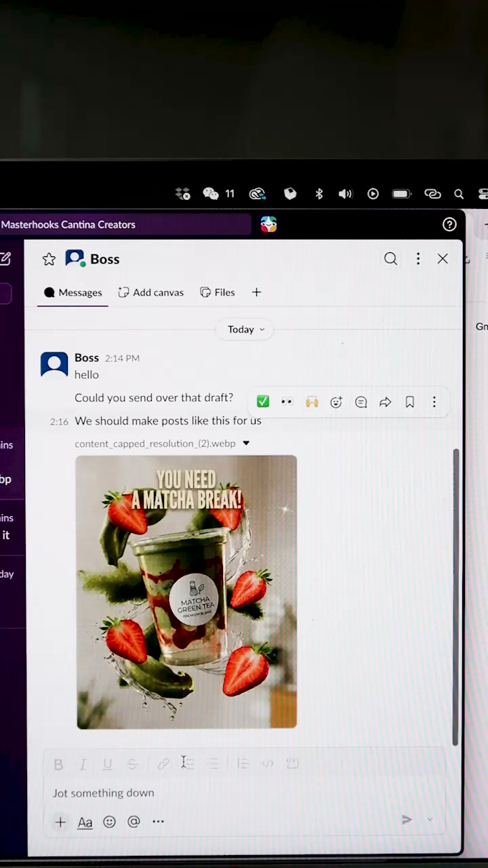This screenshot has height=868, width=488.
Task: Click the colorful app icon beside search bar
Action: 269,224
